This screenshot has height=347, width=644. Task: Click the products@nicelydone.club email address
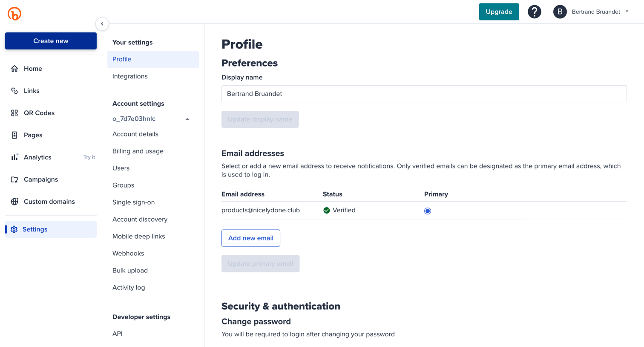click(x=261, y=211)
